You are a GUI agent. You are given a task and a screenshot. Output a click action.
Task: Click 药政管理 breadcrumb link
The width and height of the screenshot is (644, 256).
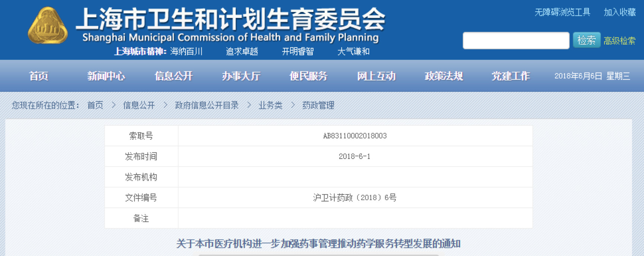[x=318, y=105]
